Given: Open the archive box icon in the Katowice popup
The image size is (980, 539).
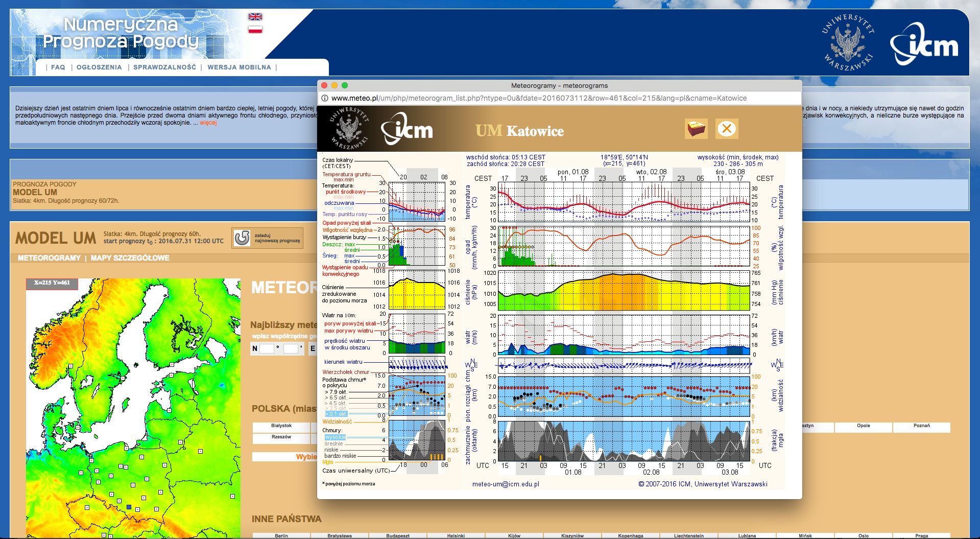Looking at the screenshot, I should (x=696, y=129).
